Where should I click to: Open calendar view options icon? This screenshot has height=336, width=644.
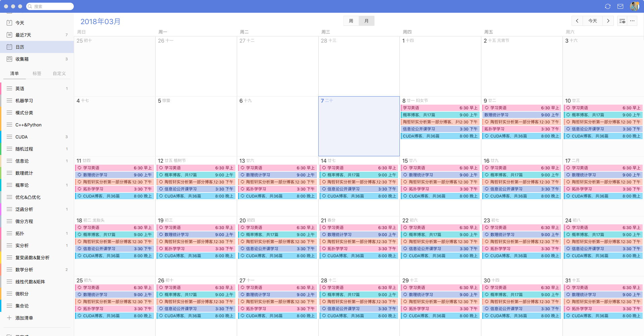tap(622, 21)
